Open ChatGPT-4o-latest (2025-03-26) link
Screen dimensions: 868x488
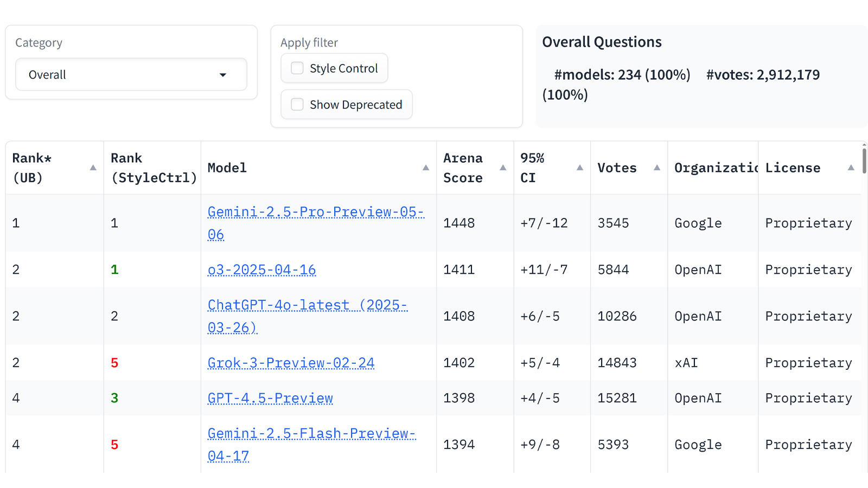click(x=307, y=316)
